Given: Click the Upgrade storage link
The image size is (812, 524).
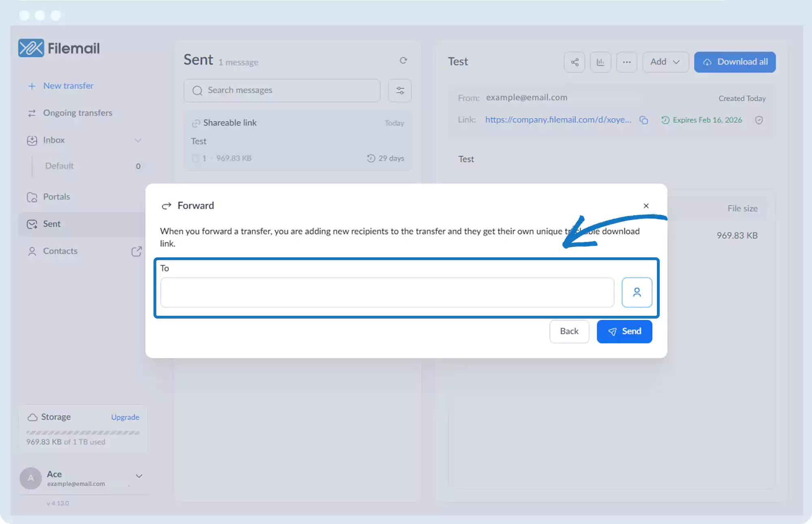Looking at the screenshot, I should [125, 417].
